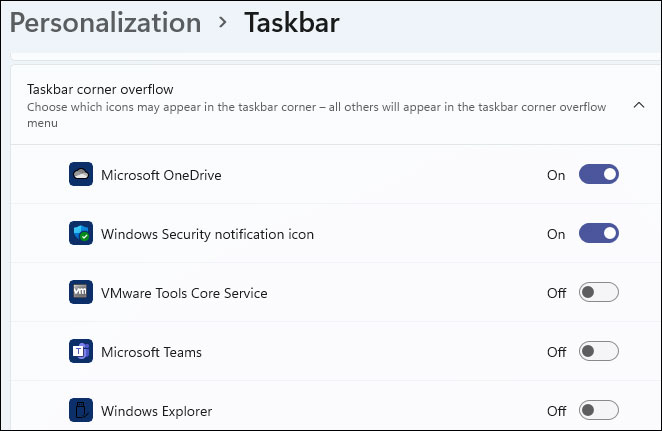Select the VMware Tools Core Service label
Image resolution: width=662 pixels, height=431 pixels.
click(184, 293)
